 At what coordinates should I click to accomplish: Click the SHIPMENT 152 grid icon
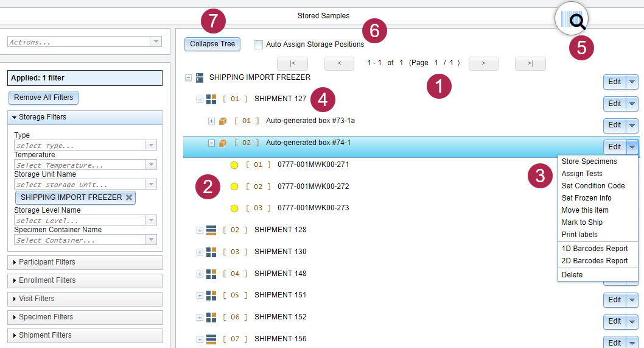[x=211, y=317]
